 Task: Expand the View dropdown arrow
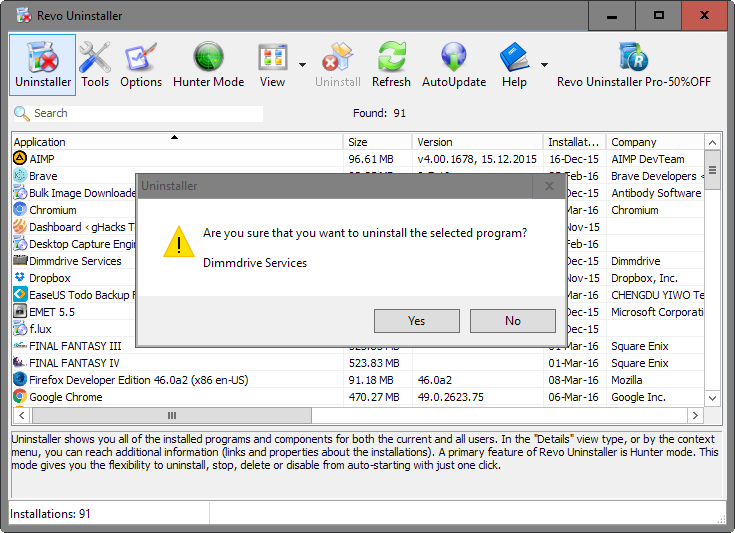[302, 65]
